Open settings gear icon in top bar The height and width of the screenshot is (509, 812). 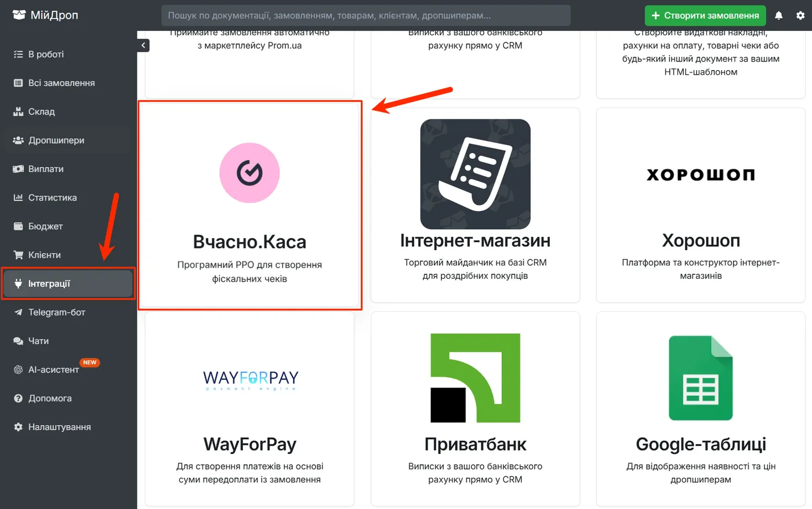click(800, 16)
